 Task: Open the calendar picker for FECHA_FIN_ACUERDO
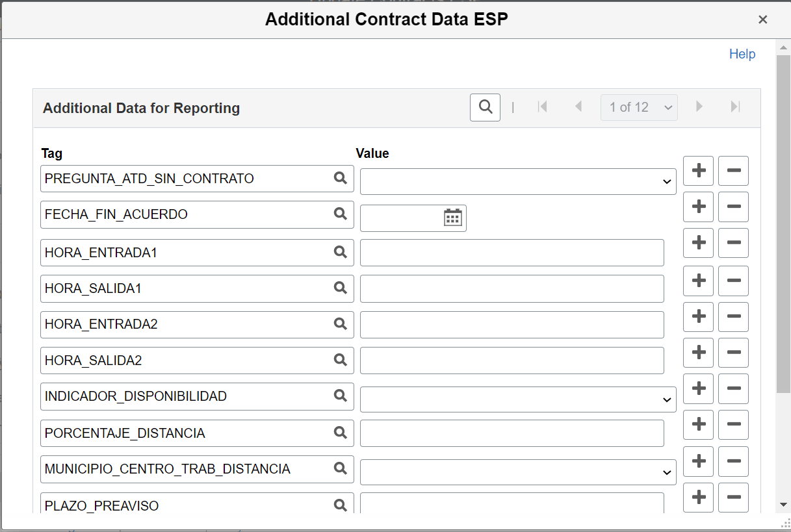[453, 218]
